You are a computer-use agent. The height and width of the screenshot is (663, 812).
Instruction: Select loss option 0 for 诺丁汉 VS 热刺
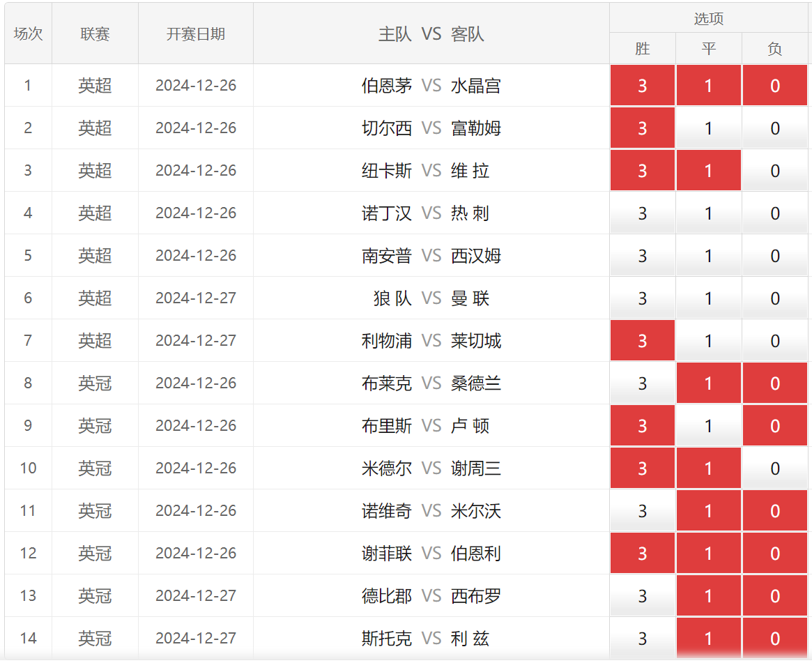pyautogui.click(x=775, y=213)
